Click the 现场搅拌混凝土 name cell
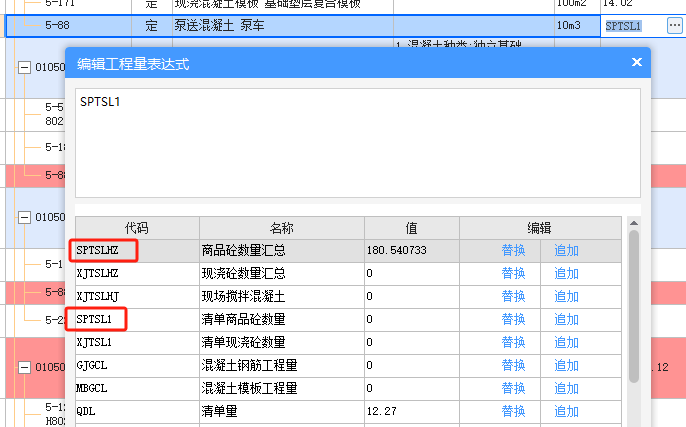The image size is (686, 427). [282, 297]
